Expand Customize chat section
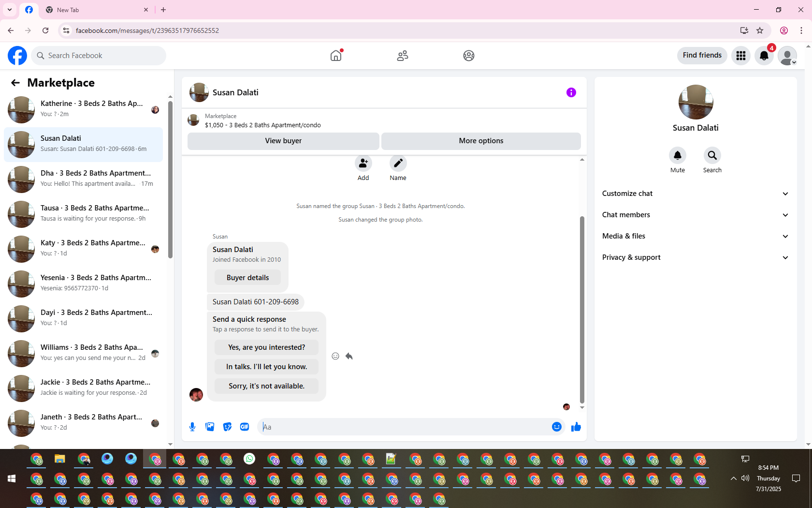Viewport: 812px width, 508px height. (x=696, y=194)
